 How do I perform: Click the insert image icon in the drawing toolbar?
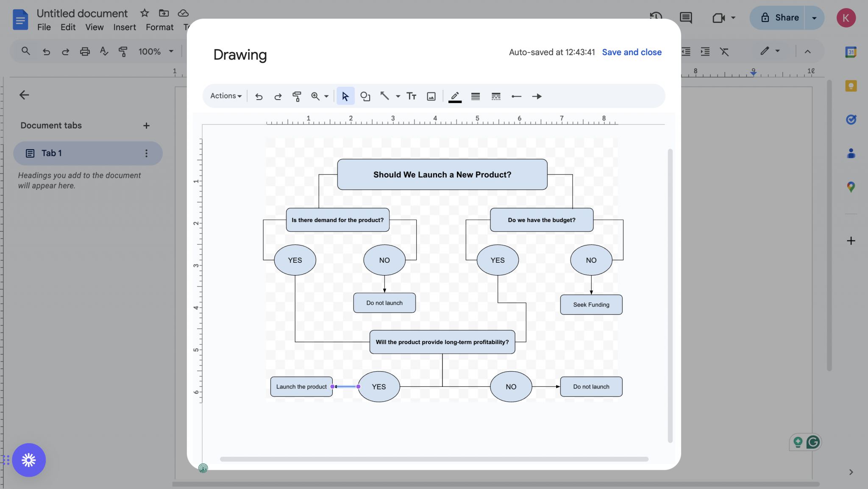[431, 96]
